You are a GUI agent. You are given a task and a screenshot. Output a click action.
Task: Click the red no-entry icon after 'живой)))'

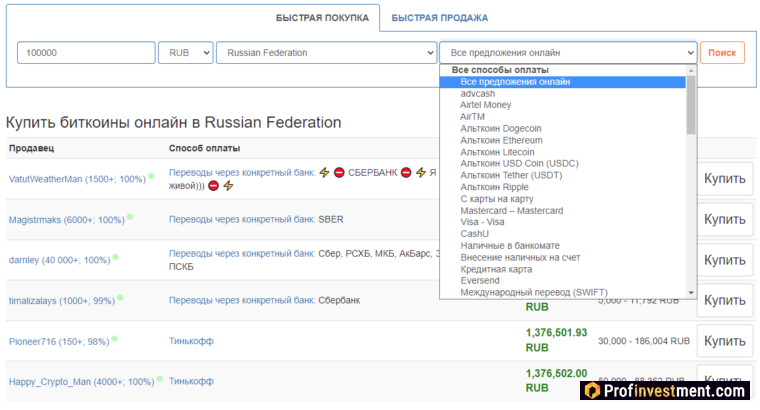click(213, 186)
